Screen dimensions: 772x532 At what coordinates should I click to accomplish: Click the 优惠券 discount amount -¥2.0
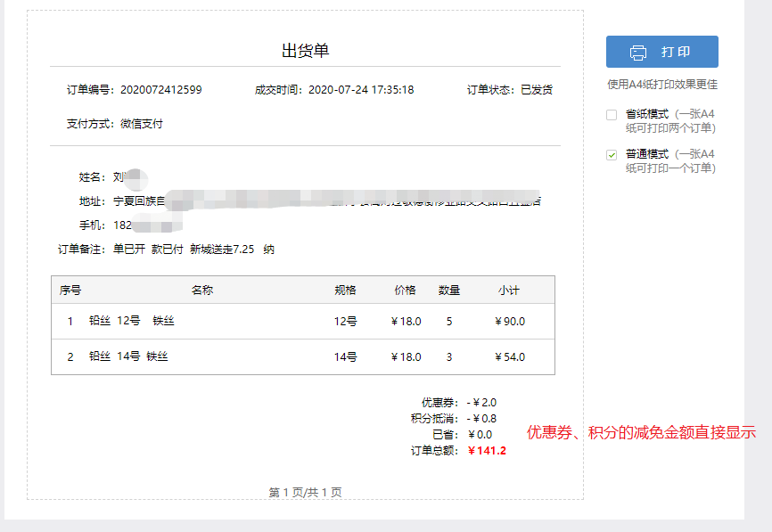[x=481, y=403]
